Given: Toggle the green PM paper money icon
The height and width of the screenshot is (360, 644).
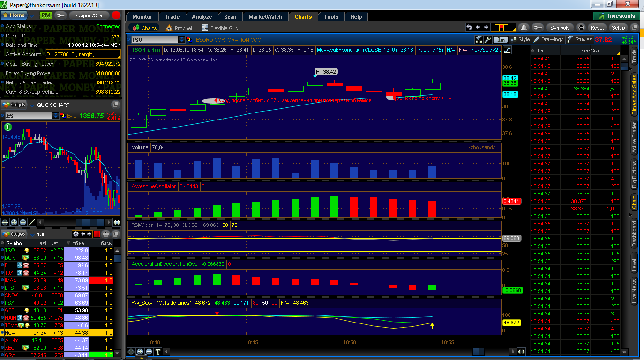Looking at the screenshot, I should click(45, 15).
